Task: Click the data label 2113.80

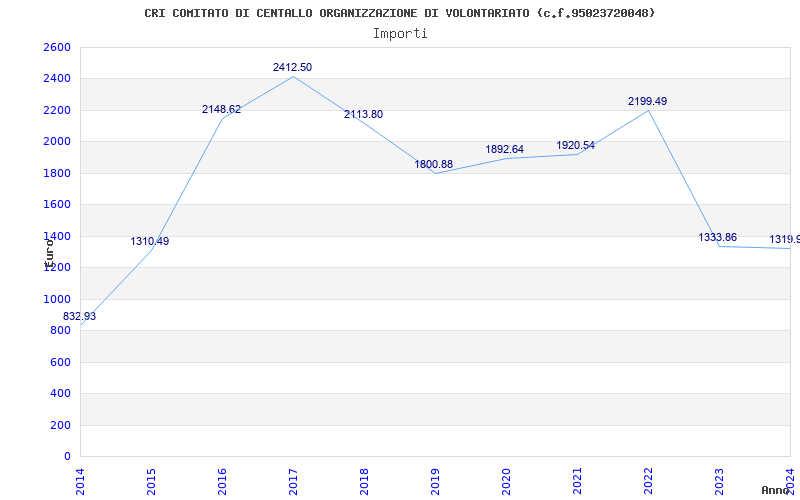Action: [x=363, y=114]
